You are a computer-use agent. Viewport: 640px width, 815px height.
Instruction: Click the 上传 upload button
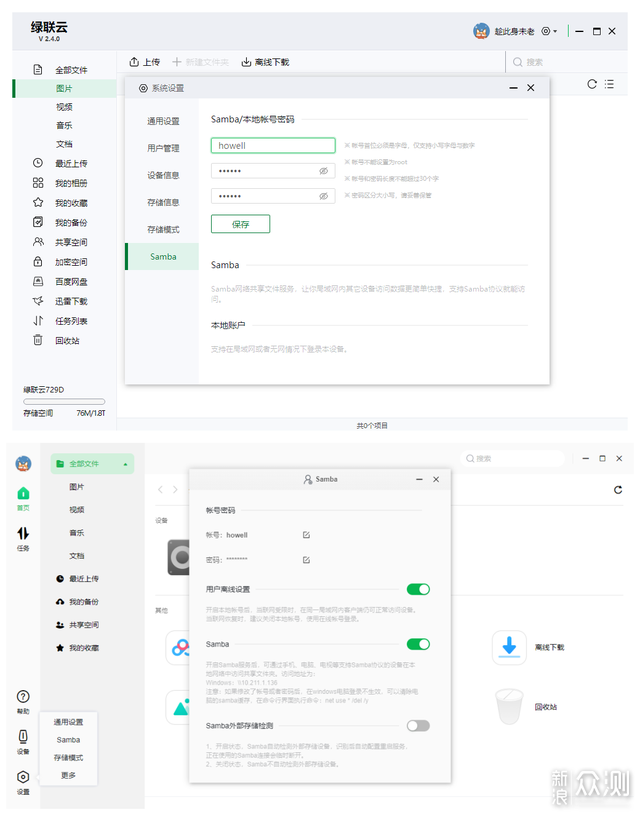point(144,62)
